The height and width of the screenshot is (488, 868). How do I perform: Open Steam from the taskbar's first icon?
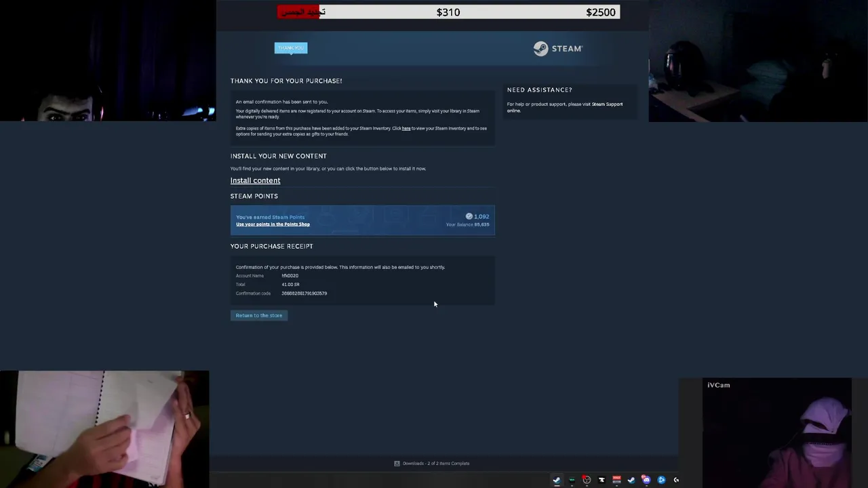coord(557,480)
